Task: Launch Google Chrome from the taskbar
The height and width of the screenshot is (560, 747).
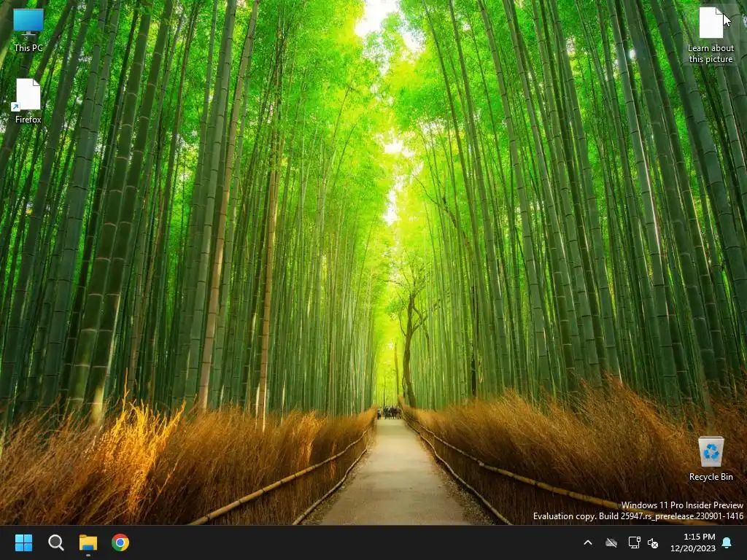Action: click(120, 542)
